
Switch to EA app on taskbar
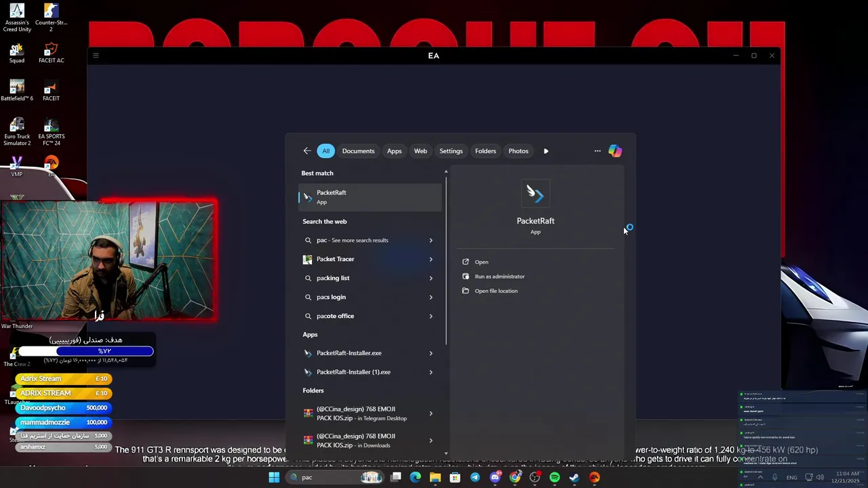click(595, 477)
